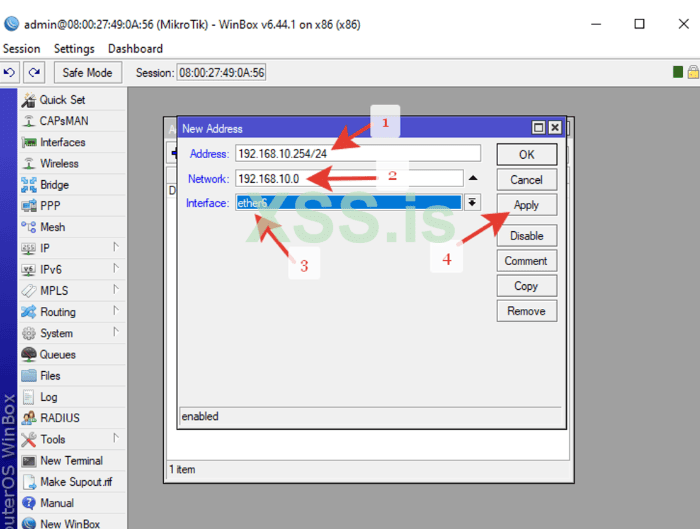Click the Copy button
The width and height of the screenshot is (700, 530).
click(x=527, y=286)
